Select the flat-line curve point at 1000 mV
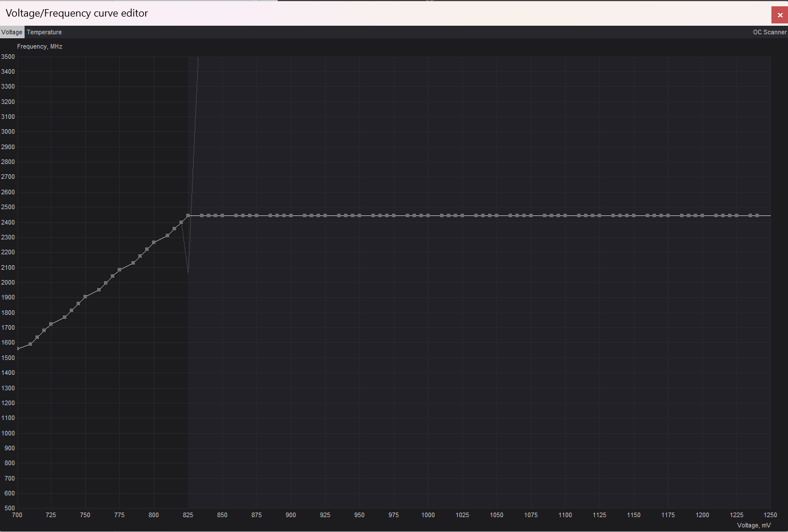The image size is (788, 532). (428, 215)
